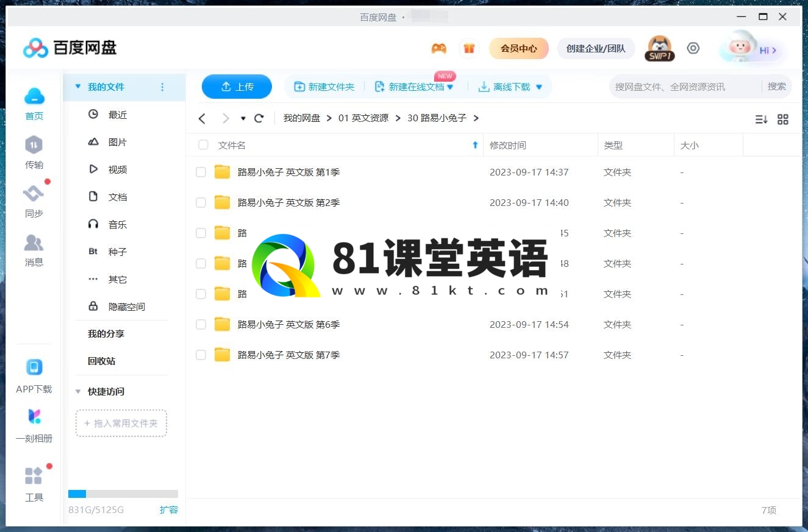
Task: Click the game controller icon
Action: 438,48
